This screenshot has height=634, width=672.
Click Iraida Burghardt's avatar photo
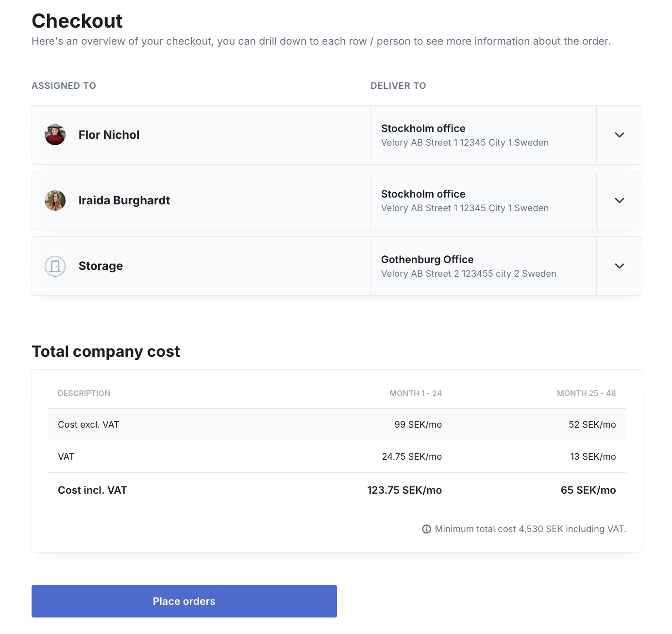point(55,200)
